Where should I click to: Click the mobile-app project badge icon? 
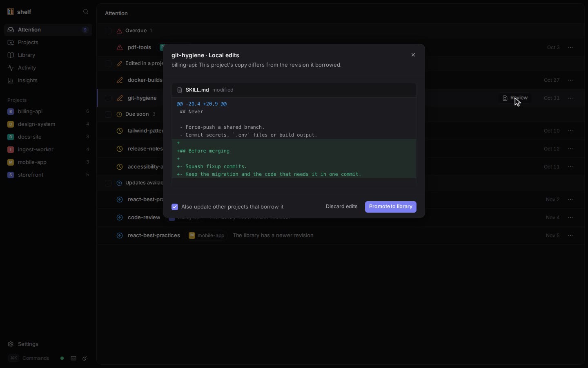pyautogui.click(x=11, y=162)
